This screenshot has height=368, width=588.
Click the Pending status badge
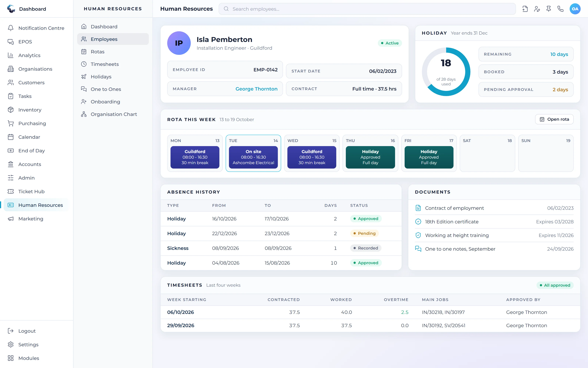coord(364,233)
